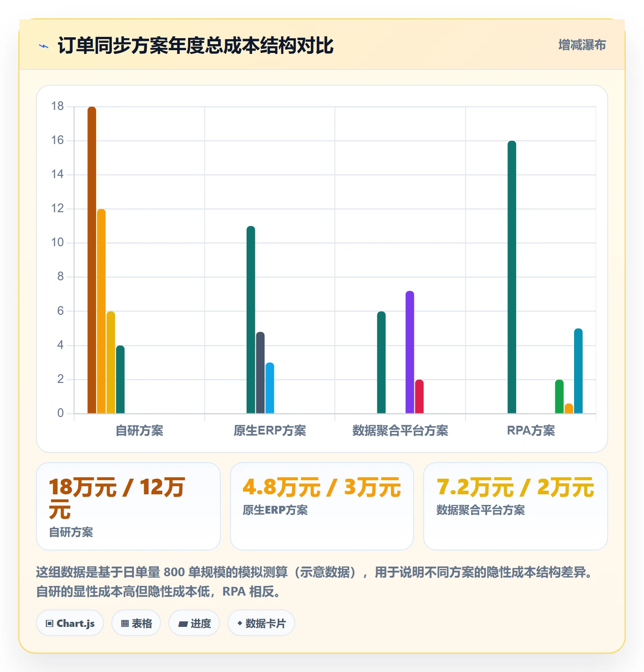Image resolution: width=644 pixels, height=672 pixels.
Task: Click the brown 18 bar in 自研方案
Action: click(x=92, y=260)
